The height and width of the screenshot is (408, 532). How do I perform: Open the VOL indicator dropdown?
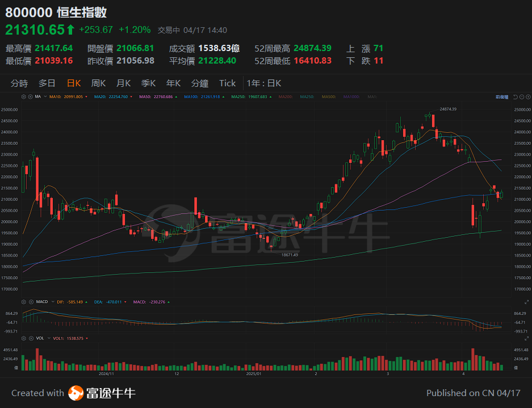click(x=49, y=338)
